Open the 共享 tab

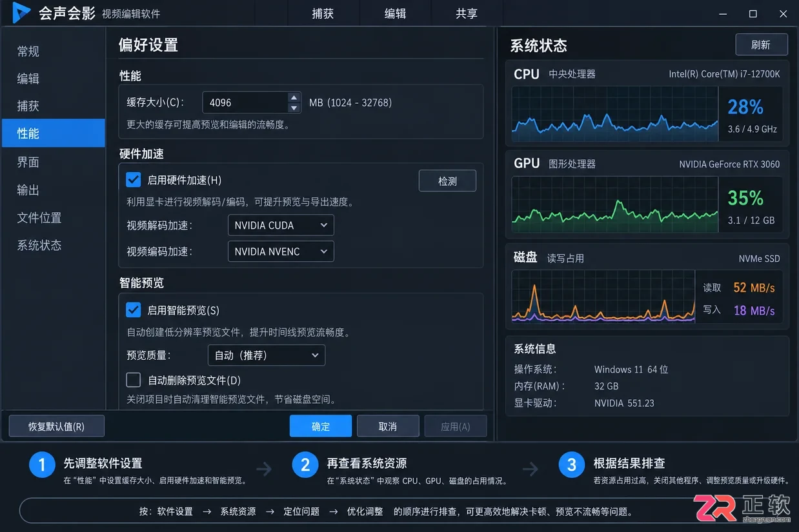pyautogui.click(x=466, y=14)
